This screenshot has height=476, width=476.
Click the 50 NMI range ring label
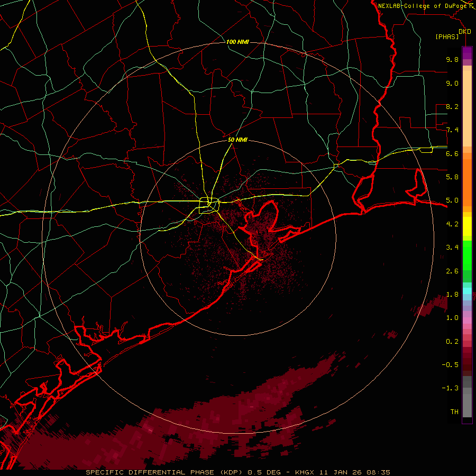tap(237, 140)
